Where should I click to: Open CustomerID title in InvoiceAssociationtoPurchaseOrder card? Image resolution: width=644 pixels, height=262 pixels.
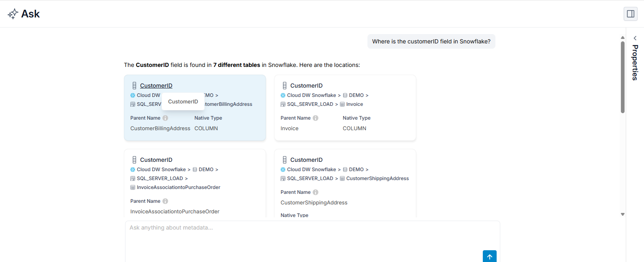pos(156,160)
